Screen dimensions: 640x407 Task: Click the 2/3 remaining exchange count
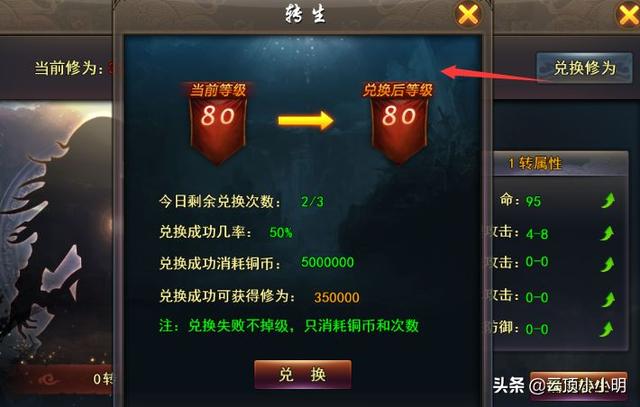312,201
